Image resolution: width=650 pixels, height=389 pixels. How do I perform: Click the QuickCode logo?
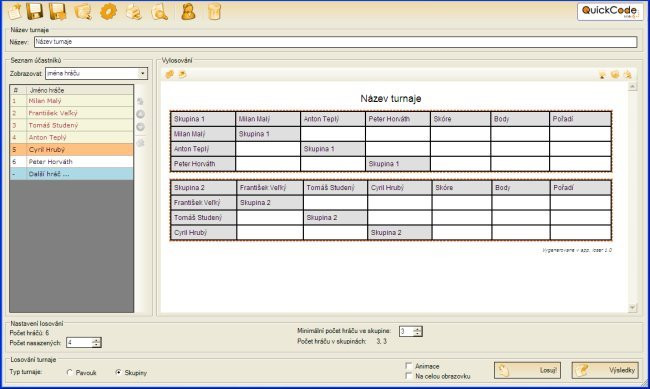pyautogui.click(x=610, y=11)
